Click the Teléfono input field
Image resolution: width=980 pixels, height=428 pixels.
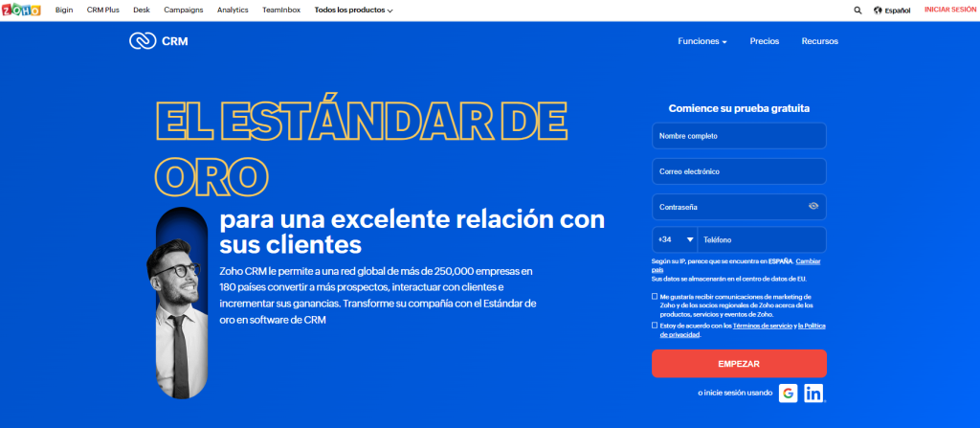coord(762,239)
